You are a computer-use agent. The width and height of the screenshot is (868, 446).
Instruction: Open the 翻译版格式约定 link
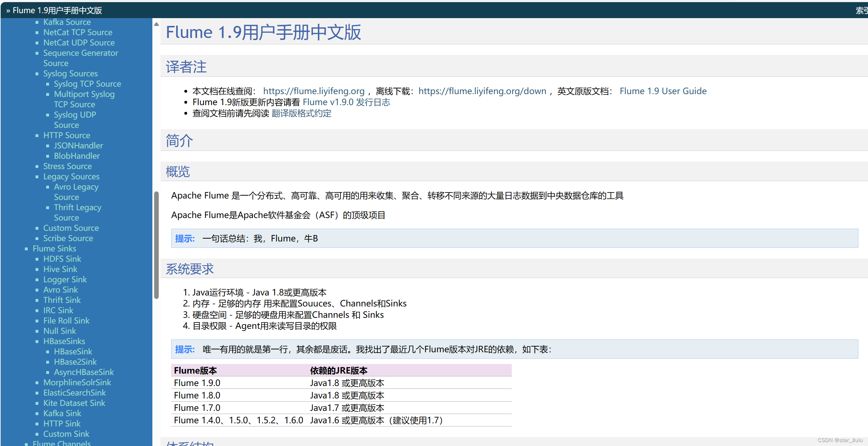pyautogui.click(x=301, y=113)
